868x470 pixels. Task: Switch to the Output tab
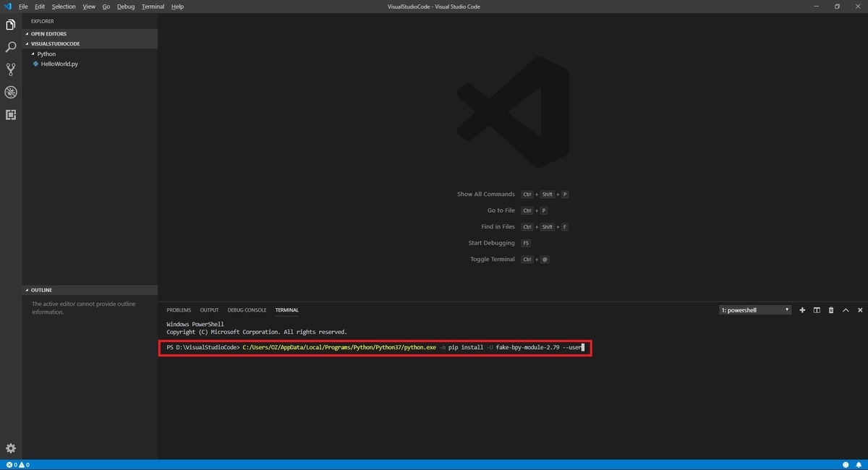coord(209,310)
